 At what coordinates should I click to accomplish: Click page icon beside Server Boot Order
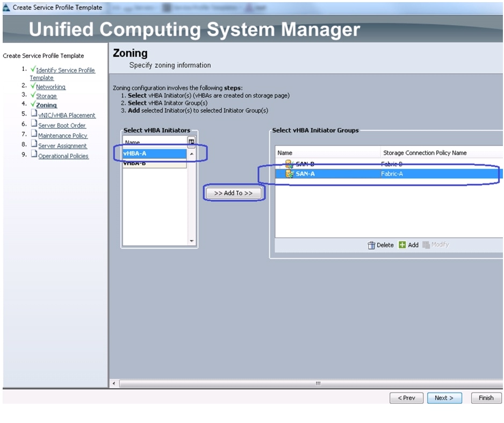[x=34, y=123]
